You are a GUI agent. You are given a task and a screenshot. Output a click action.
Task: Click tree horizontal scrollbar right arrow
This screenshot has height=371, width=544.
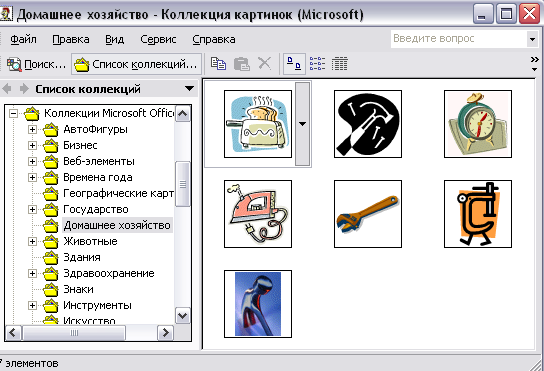coord(165,333)
